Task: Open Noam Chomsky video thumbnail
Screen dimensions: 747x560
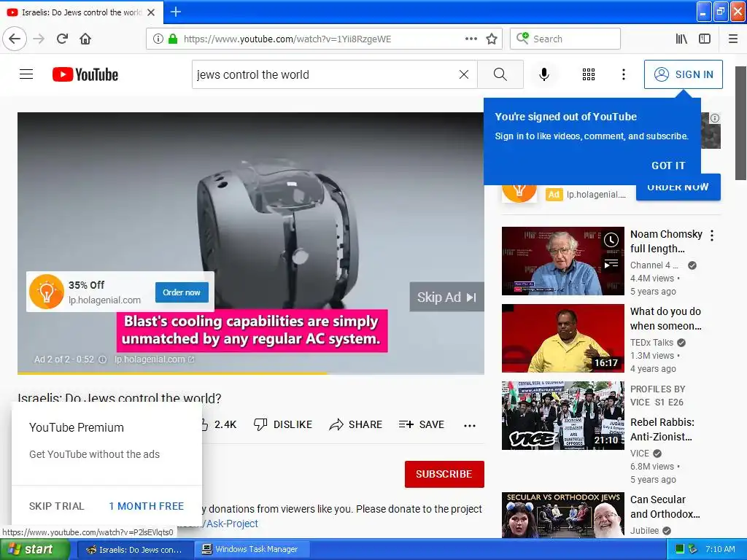Action: point(562,261)
